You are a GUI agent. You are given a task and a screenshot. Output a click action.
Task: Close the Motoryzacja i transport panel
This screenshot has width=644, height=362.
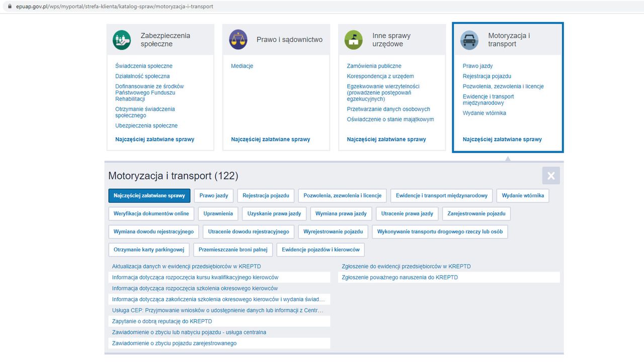551,175
